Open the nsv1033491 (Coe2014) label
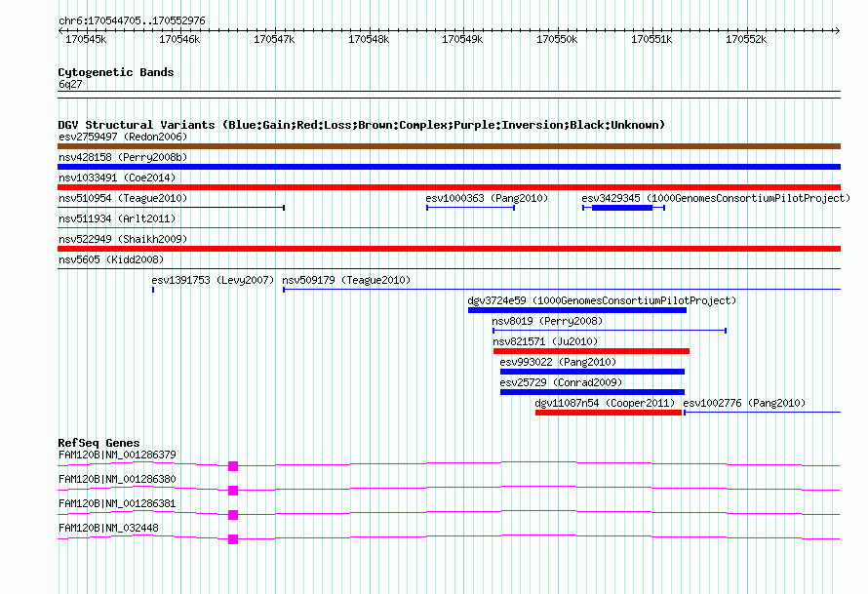Screen dimensions: 868x594 (x=117, y=178)
